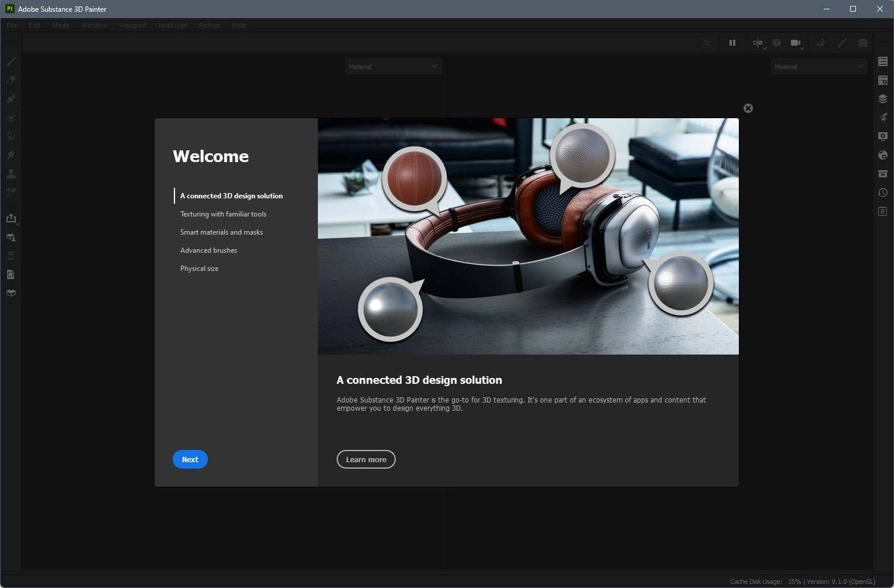Click the 3D perspective cube icon
The height and width of the screenshot is (588, 894).
tap(777, 43)
